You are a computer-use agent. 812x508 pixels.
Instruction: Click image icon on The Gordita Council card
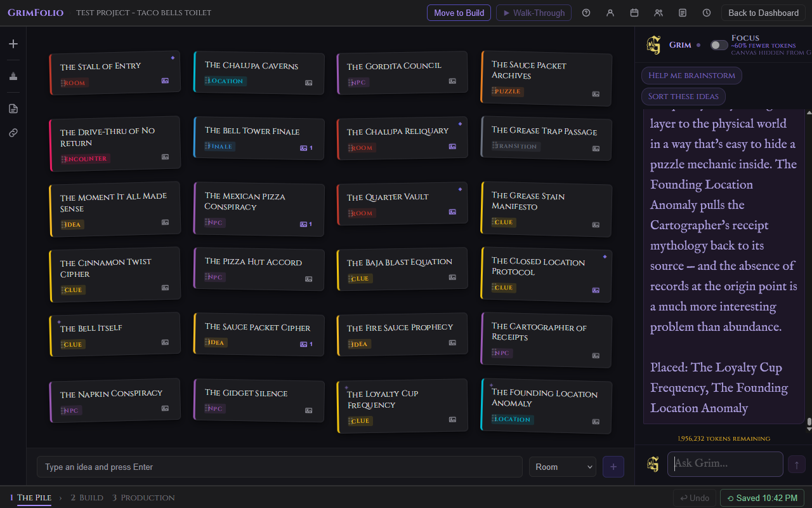click(452, 81)
